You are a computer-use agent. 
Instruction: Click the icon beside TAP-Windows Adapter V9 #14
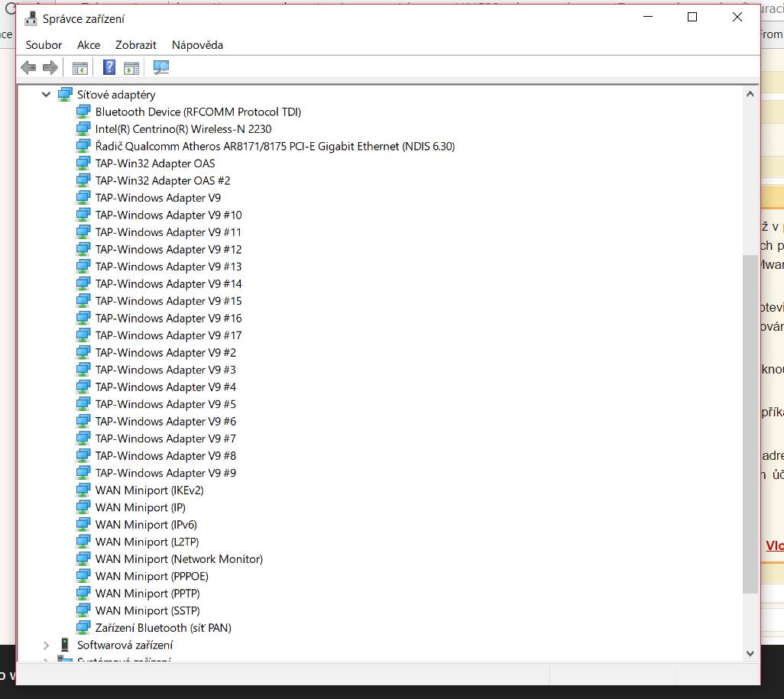83,283
